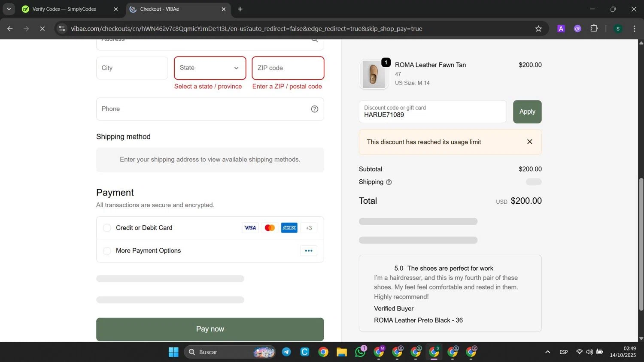Open Chrome three-dot menu
The width and height of the screenshot is (644, 362).
tap(634, 29)
